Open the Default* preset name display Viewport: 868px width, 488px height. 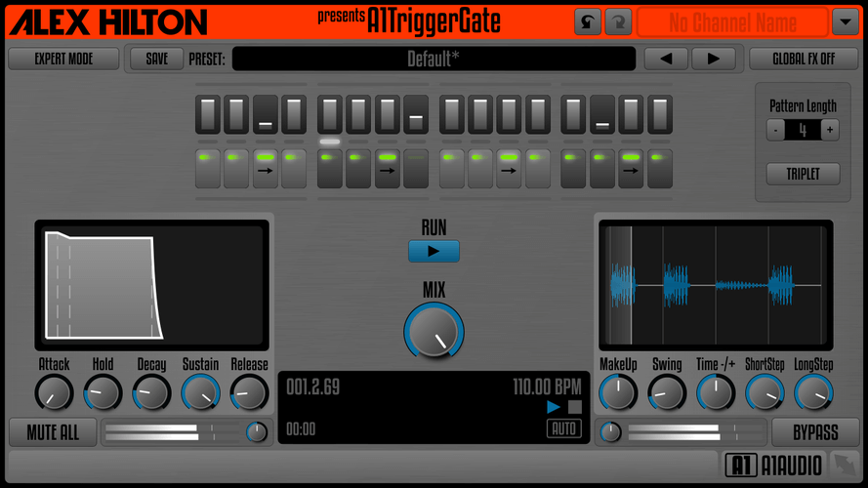[x=434, y=59]
